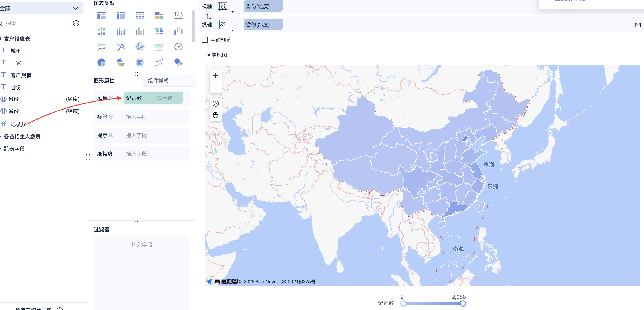Select the scatter plot chart icon
Viewport: 644px width, 310px height.
pos(159,62)
